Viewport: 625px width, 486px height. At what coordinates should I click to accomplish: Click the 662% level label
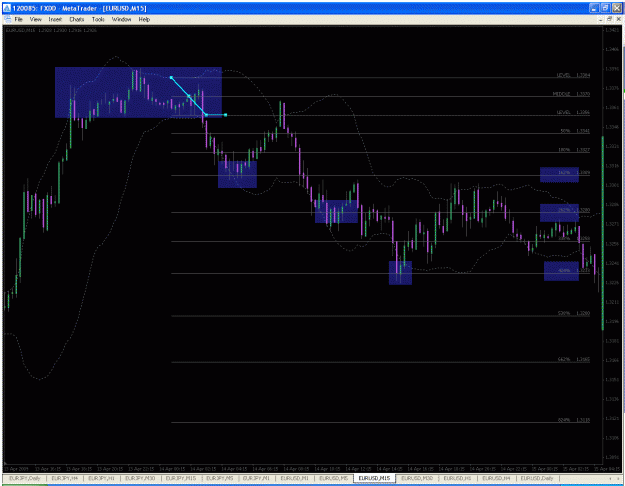574,360
